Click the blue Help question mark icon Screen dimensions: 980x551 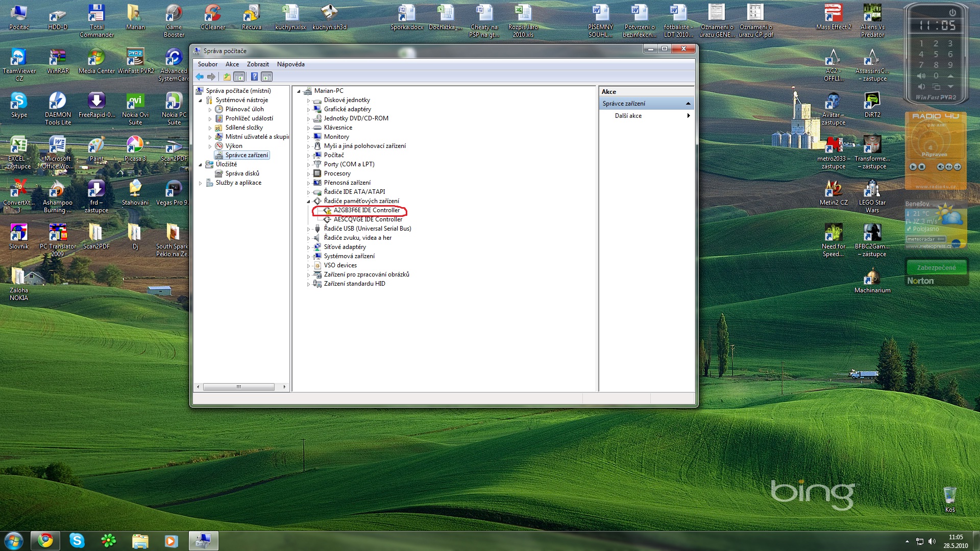click(x=254, y=77)
